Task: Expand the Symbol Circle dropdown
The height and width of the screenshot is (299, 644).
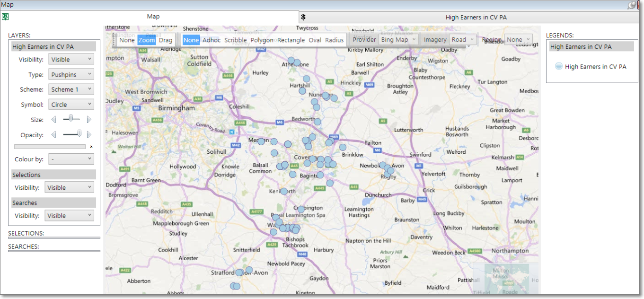Action: coord(71,105)
